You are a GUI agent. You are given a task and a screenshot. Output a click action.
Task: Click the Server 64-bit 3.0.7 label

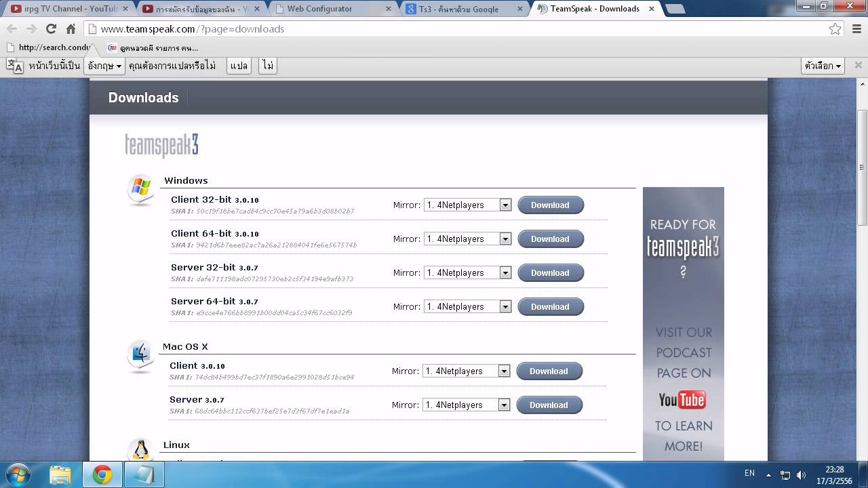[214, 302]
